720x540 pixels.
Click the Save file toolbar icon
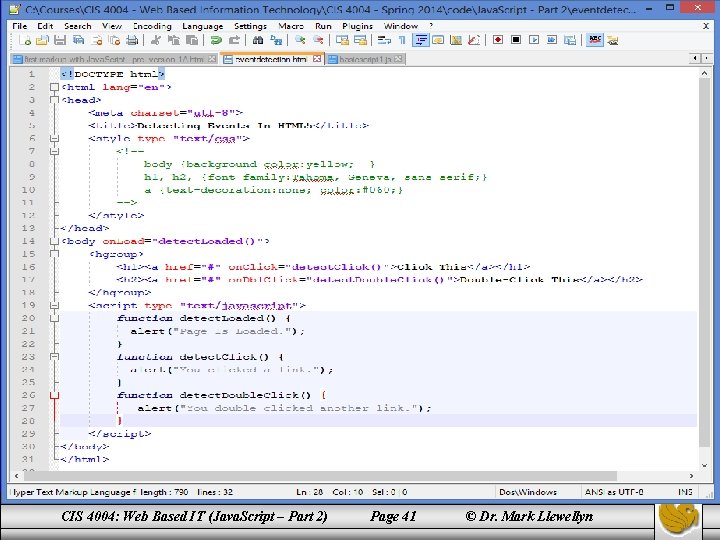click(x=60, y=40)
